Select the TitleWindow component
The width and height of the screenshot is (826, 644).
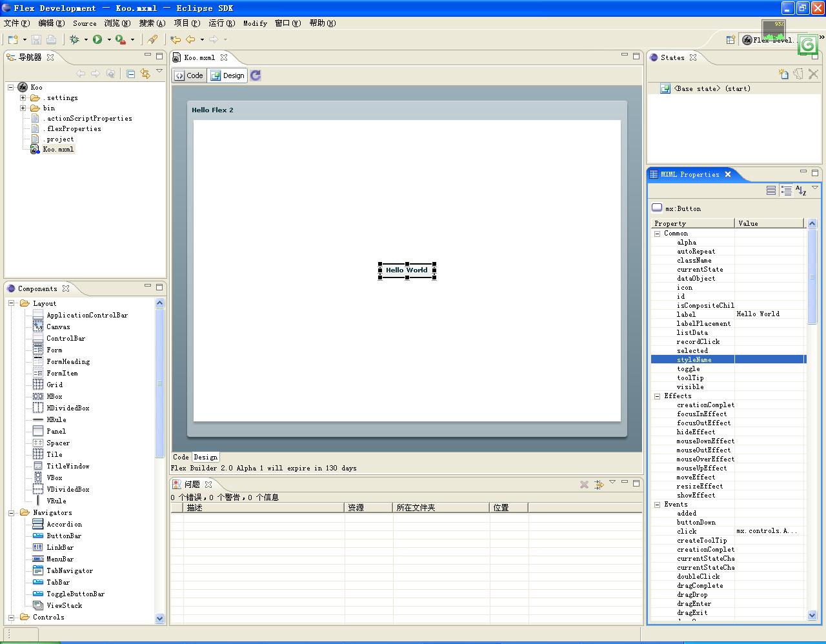click(x=68, y=466)
